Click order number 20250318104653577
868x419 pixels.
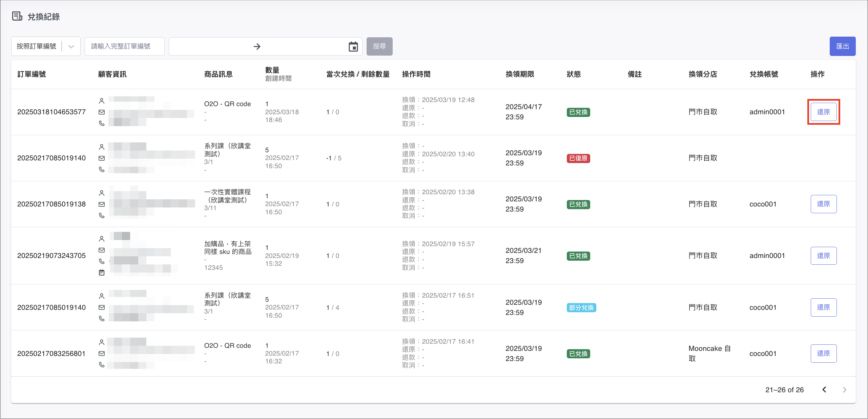(x=51, y=112)
